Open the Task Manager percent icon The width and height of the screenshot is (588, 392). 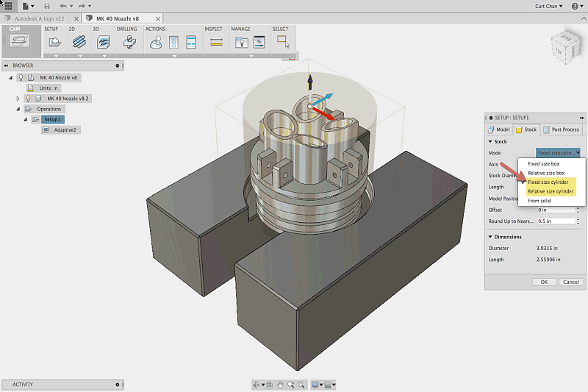click(259, 42)
